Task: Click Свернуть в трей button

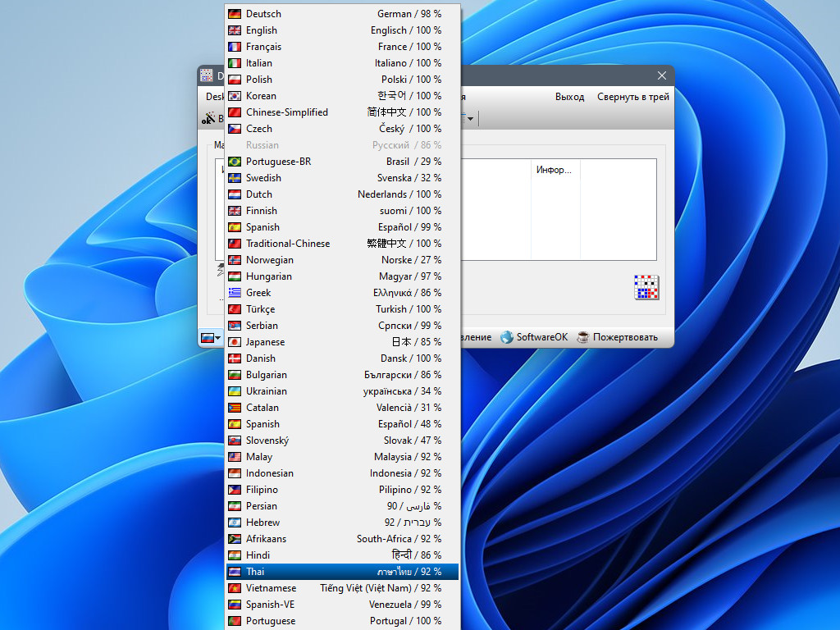Action: pyautogui.click(x=633, y=97)
